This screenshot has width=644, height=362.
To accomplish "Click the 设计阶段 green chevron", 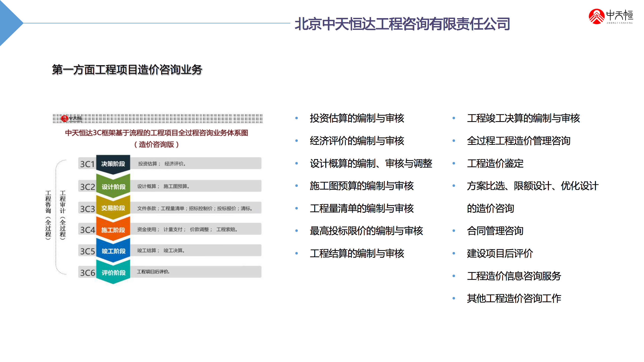I will pyautogui.click(x=113, y=187).
